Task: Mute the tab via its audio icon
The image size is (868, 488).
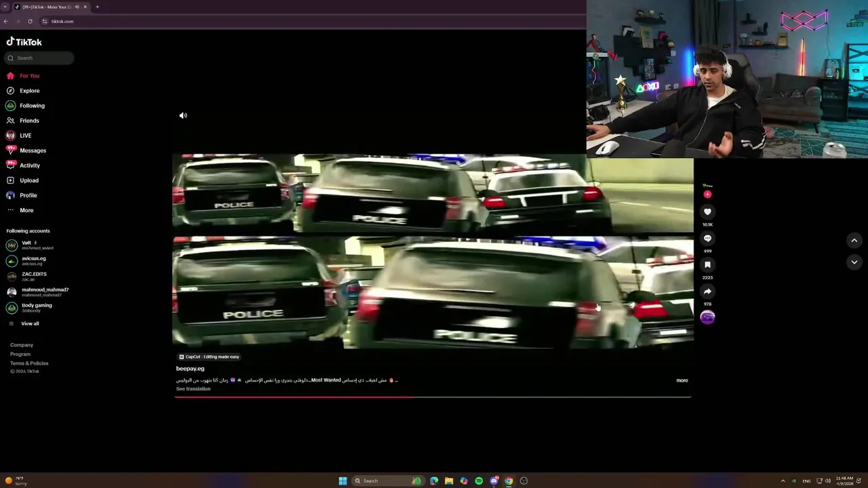Action: tap(77, 7)
